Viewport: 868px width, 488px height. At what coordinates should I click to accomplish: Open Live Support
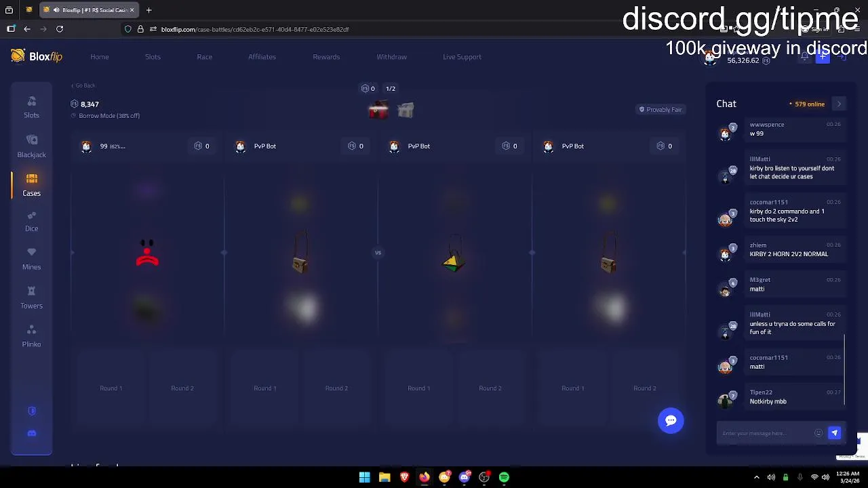tap(462, 57)
